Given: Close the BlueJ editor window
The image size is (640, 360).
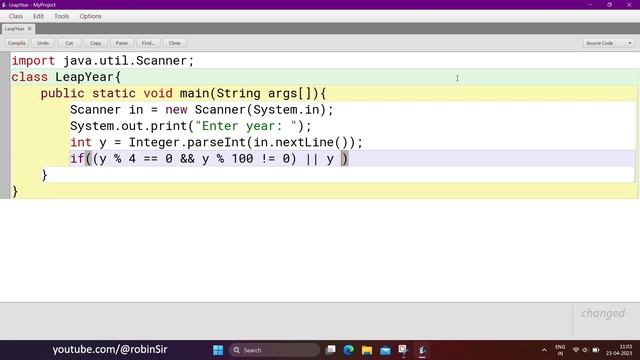Looking at the screenshot, I should (629, 5).
